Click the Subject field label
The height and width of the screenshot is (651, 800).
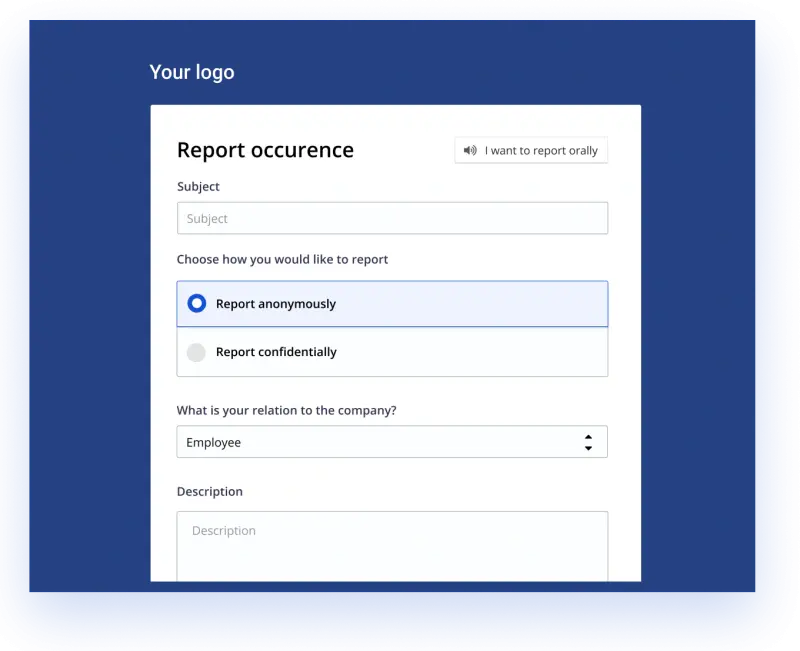[x=198, y=186]
